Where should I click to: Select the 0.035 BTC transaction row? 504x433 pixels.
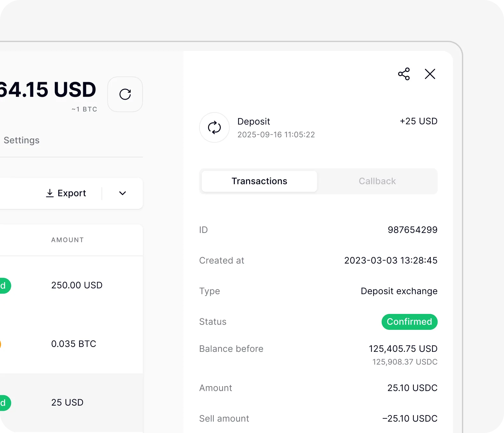coord(71,344)
